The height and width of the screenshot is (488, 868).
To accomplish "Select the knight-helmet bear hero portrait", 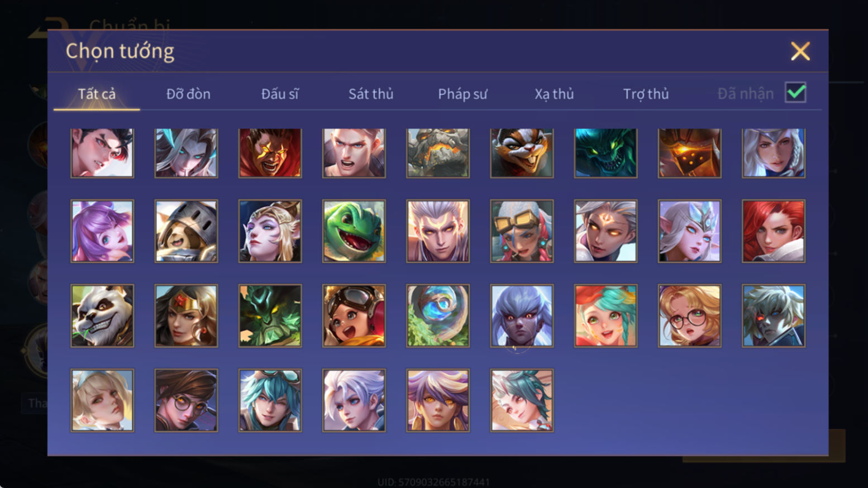I will 186,231.
